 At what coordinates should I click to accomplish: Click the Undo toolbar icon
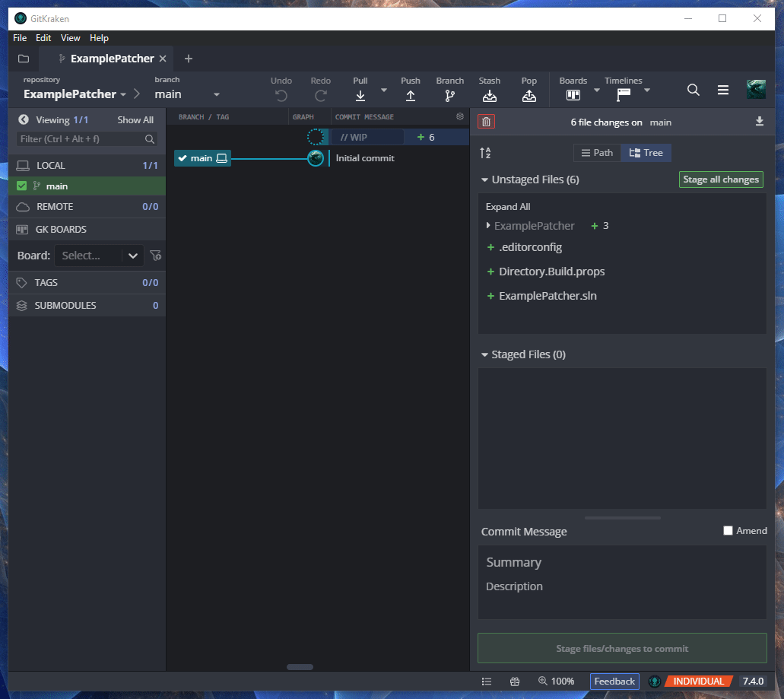[281, 96]
